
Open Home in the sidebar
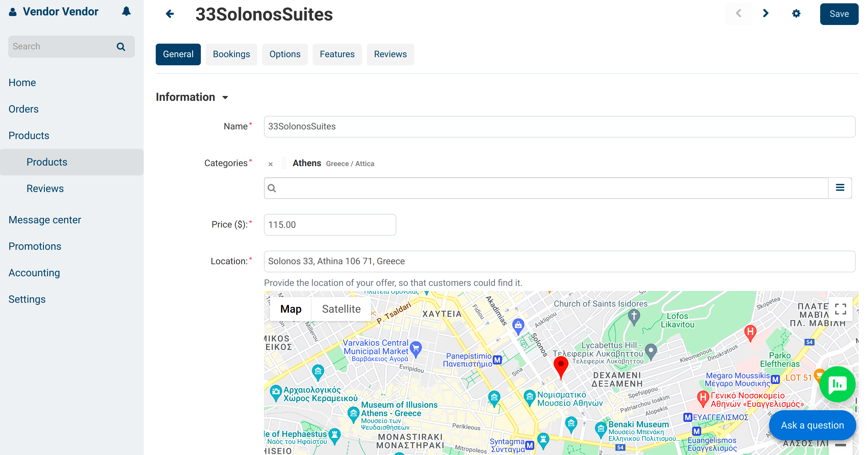click(x=22, y=83)
